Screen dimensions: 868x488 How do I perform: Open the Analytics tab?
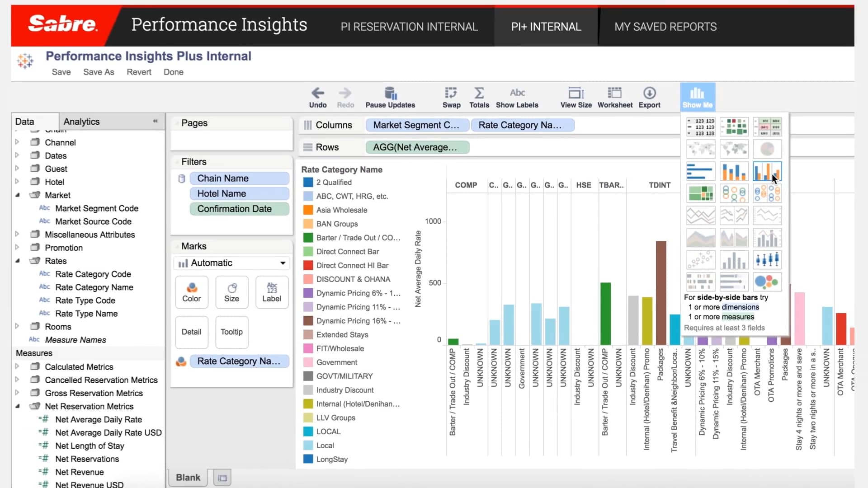pyautogui.click(x=81, y=121)
